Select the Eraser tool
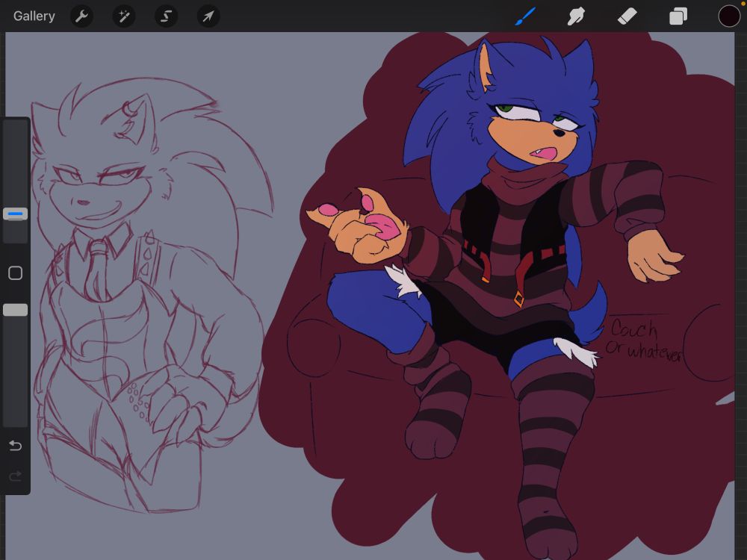Viewport: 747px width, 560px height. 627,16
